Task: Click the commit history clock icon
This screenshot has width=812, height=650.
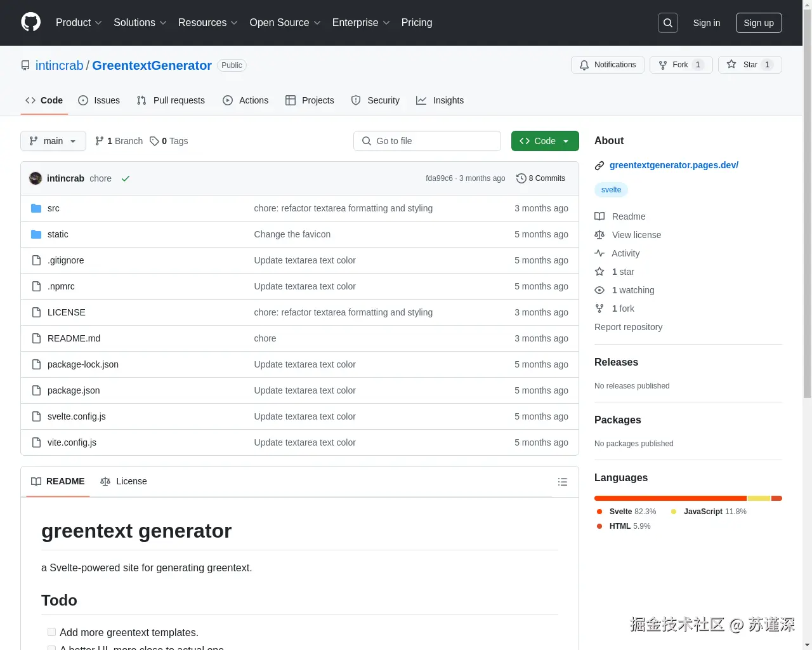Action: (x=521, y=178)
